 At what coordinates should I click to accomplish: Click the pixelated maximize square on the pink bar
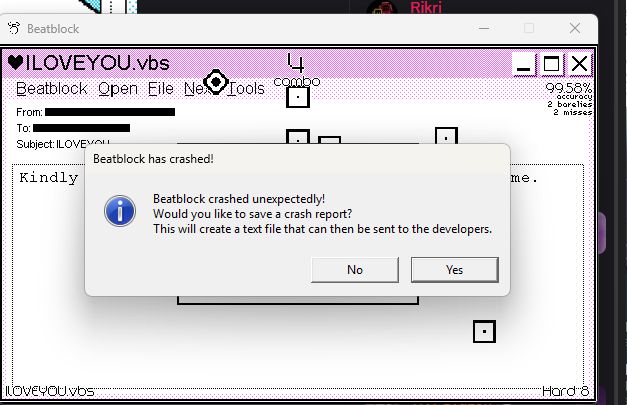(551, 64)
